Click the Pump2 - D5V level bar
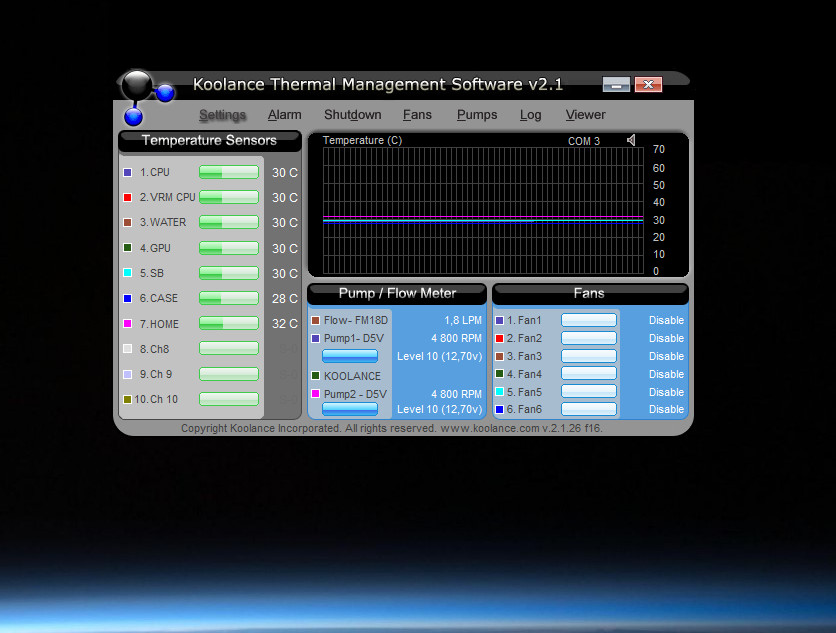836x633 pixels. tap(350, 409)
